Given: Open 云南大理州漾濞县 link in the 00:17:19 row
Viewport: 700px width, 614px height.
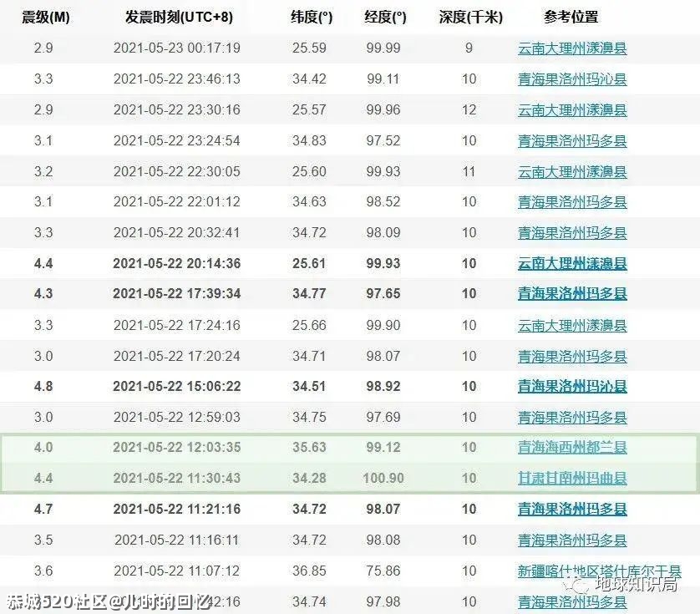Looking at the screenshot, I should point(572,48).
